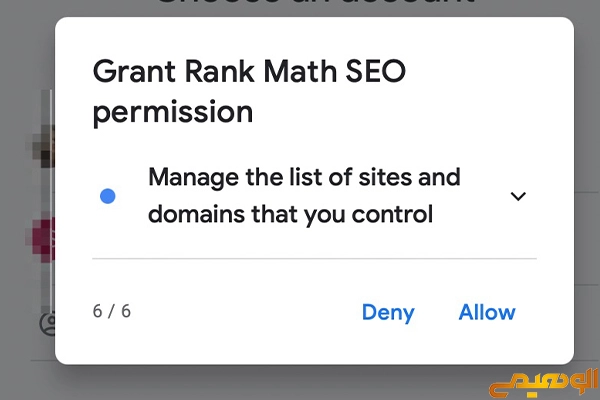Click the 'Grant Rank Math SEO' heading
The image size is (600, 400).
[x=249, y=71]
